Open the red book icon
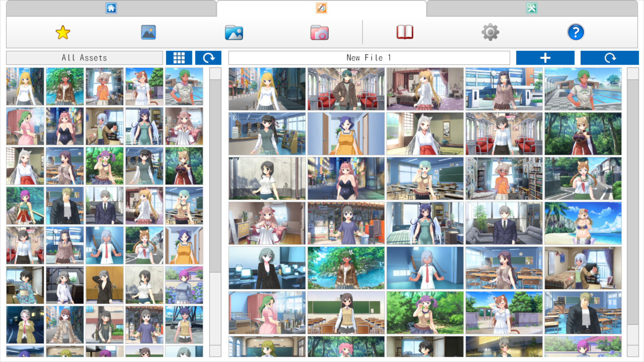This screenshot has height=362, width=644. tap(405, 33)
